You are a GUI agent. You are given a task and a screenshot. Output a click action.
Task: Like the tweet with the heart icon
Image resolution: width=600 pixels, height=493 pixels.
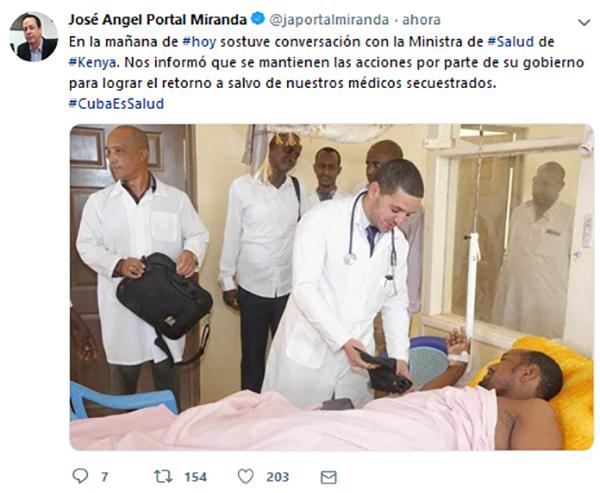pos(246,477)
